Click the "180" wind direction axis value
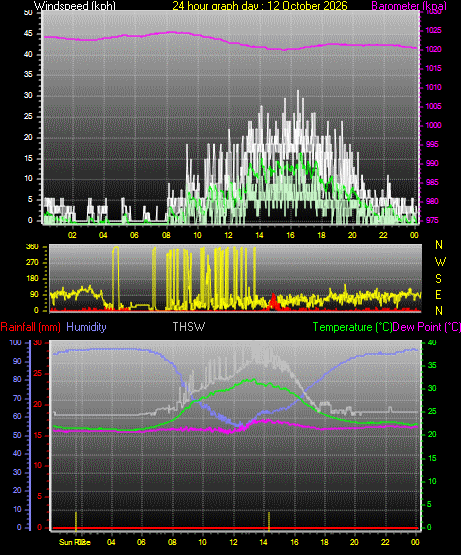The width and height of the screenshot is (461, 555). [32, 279]
